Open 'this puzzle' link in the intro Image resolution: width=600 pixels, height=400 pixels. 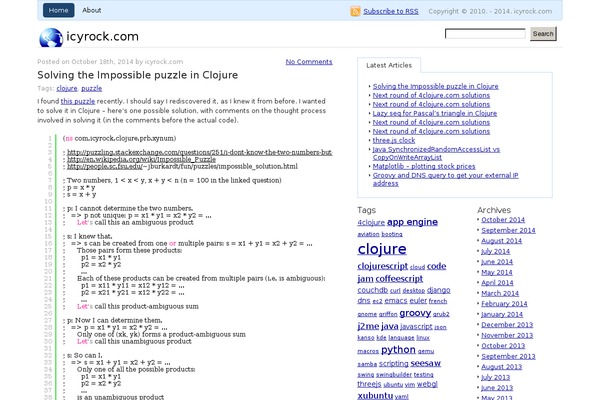(78, 101)
